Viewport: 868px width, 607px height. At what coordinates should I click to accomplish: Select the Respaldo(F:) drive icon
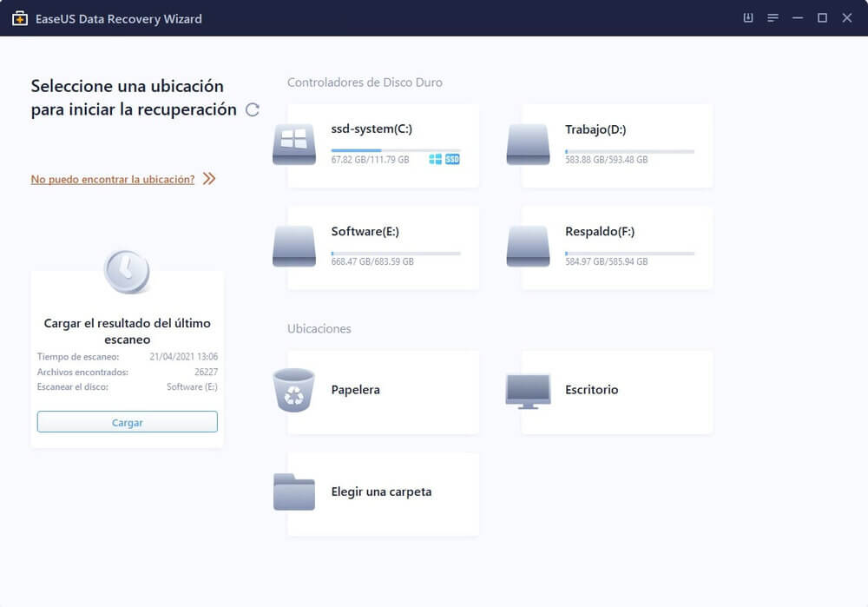pos(527,246)
